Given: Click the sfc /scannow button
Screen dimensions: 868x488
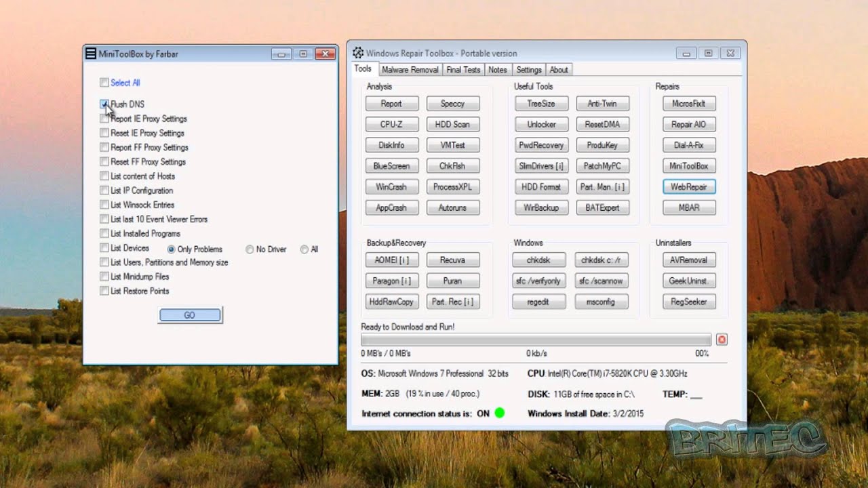Looking at the screenshot, I should [601, 281].
